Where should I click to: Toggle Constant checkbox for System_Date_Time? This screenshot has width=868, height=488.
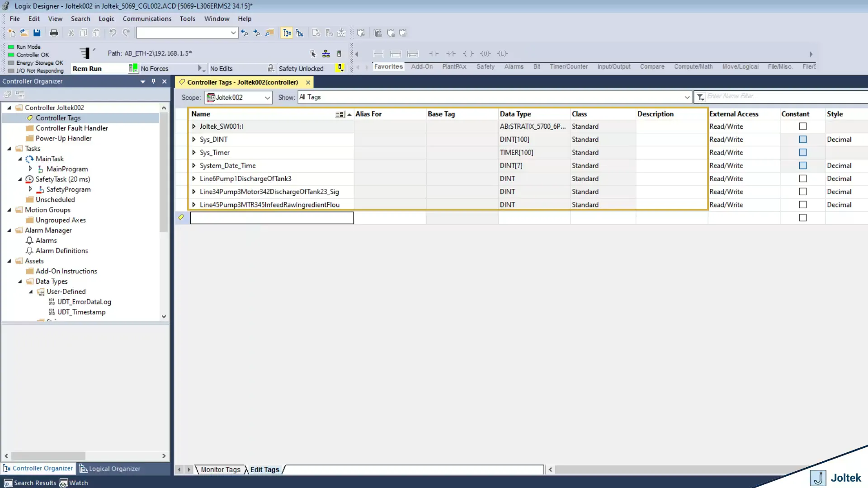click(803, 166)
